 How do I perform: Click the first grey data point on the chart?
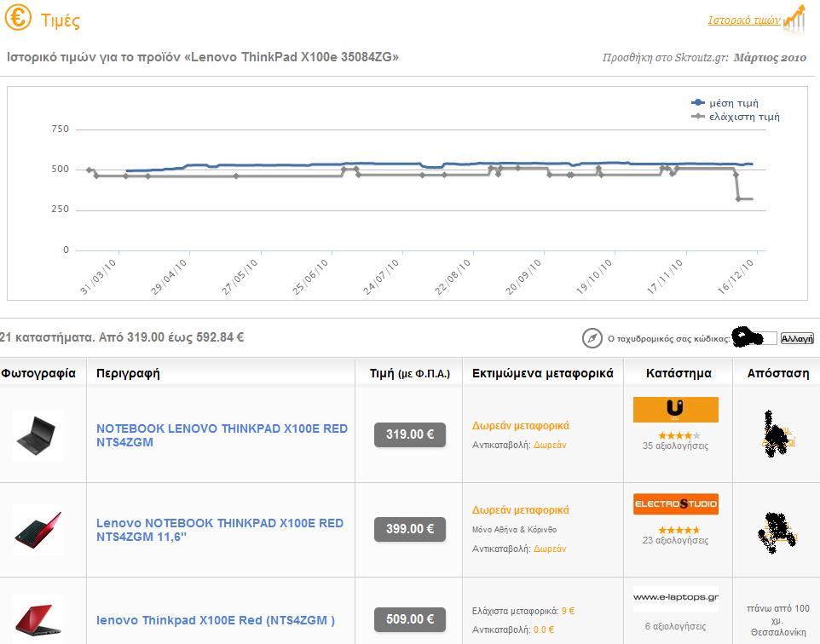pos(89,170)
